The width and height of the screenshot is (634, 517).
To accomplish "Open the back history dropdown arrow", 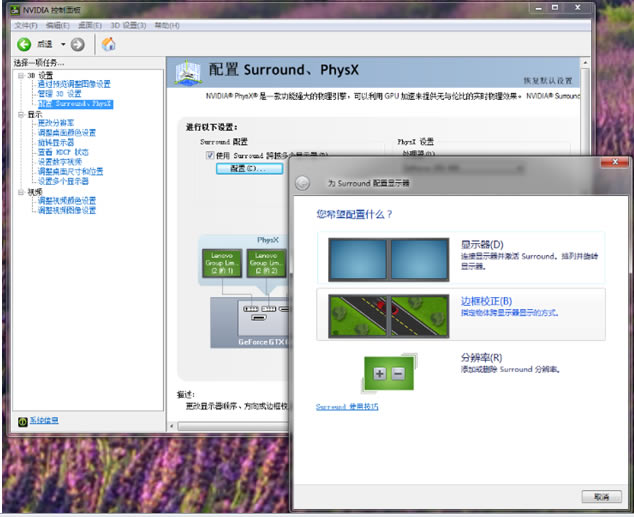I will [x=63, y=44].
